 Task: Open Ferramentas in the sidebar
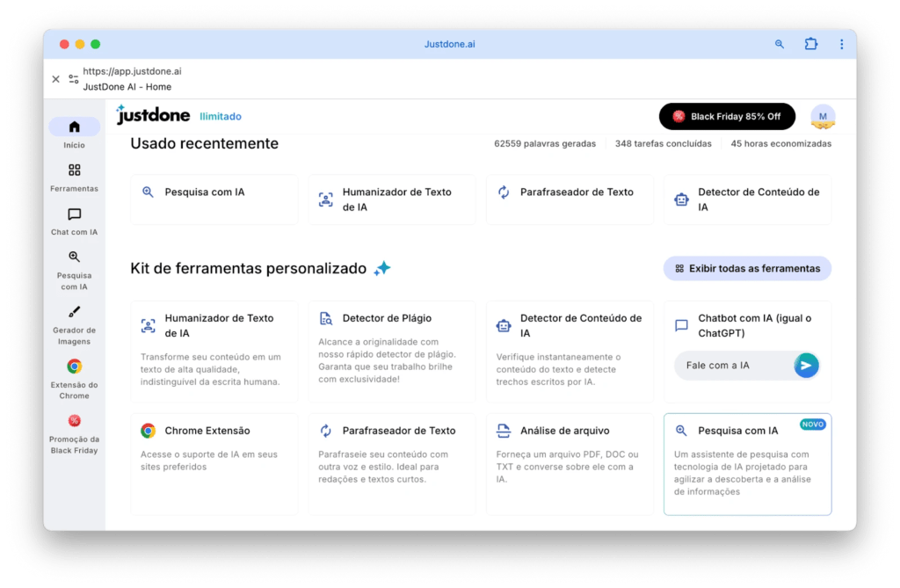pyautogui.click(x=74, y=171)
